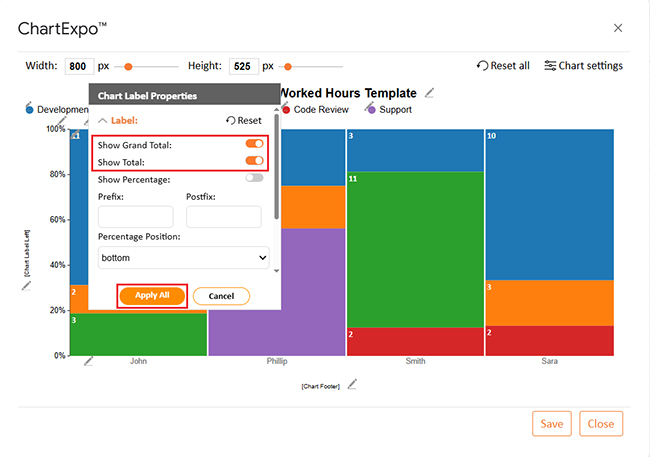The width and height of the screenshot is (650, 457).
Task: Click the edit pencil near John axis label
Action: [x=88, y=361]
